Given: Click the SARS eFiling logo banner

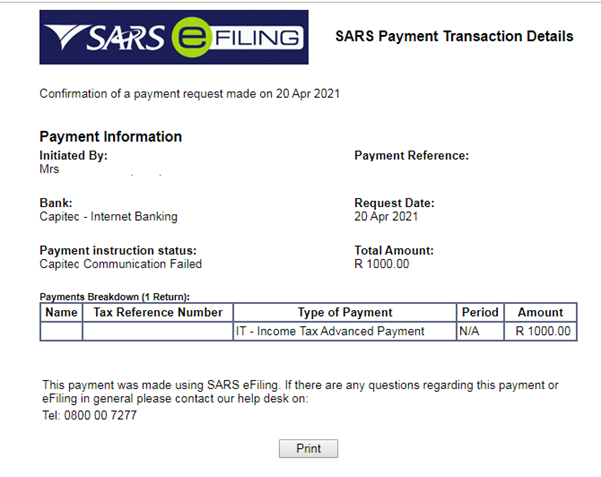Looking at the screenshot, I should point(174,37).
